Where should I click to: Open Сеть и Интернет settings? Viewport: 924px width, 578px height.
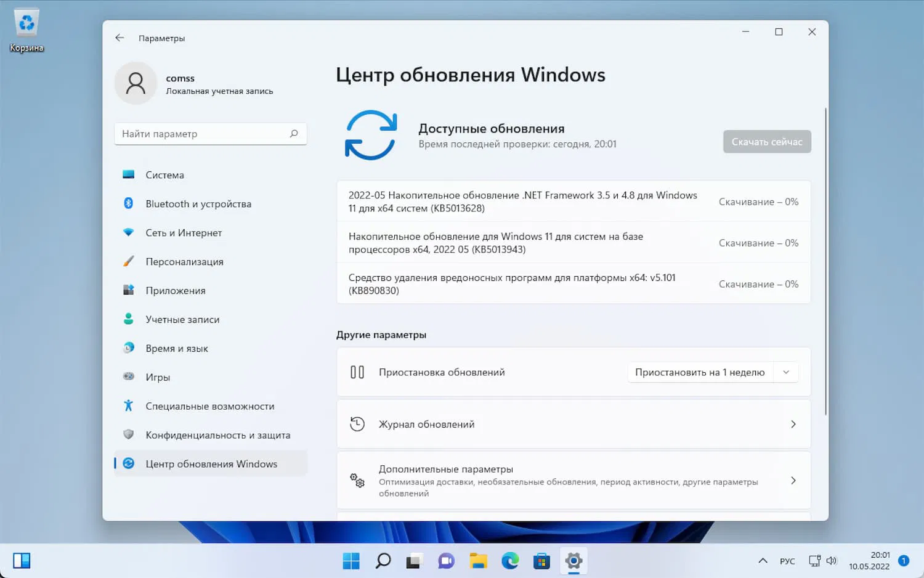pyautogui.click(x=184, y=232)
